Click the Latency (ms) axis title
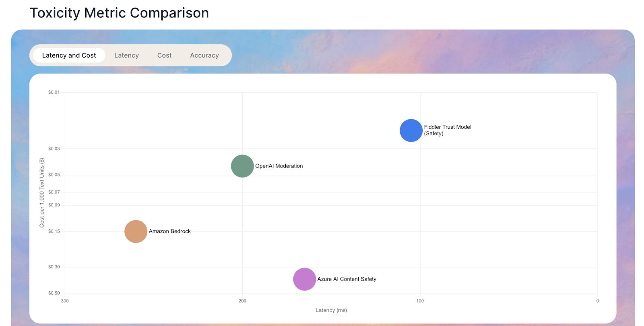The width and height of the screenshot is (644, 326). click(331, 310)
